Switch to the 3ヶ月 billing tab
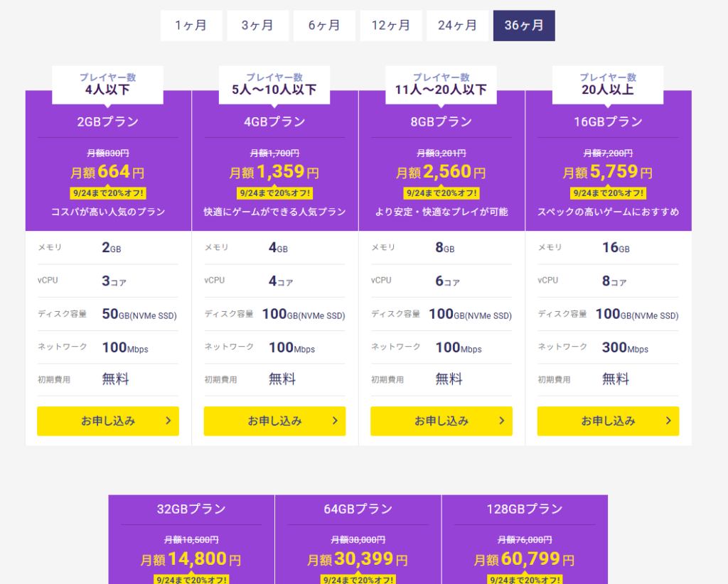Viewport: 728px width, 584px height. [x=257, y=26]
